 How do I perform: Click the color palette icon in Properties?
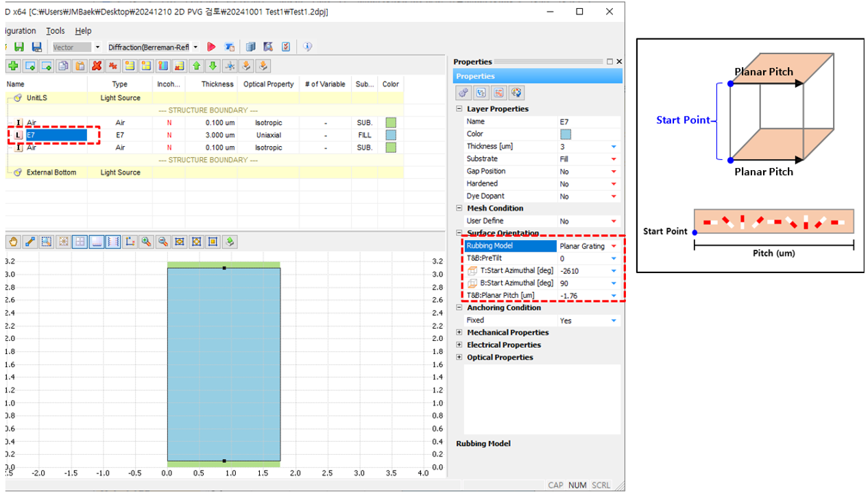[516, 93]
